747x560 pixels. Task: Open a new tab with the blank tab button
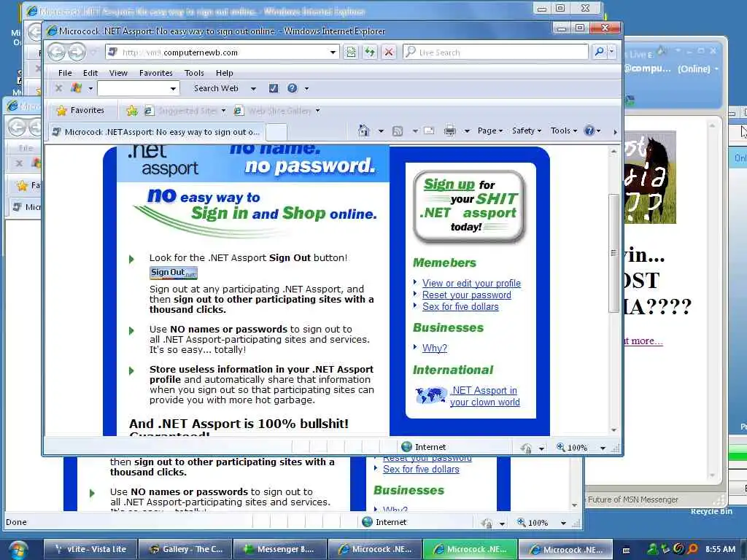(x=276, y=132)
